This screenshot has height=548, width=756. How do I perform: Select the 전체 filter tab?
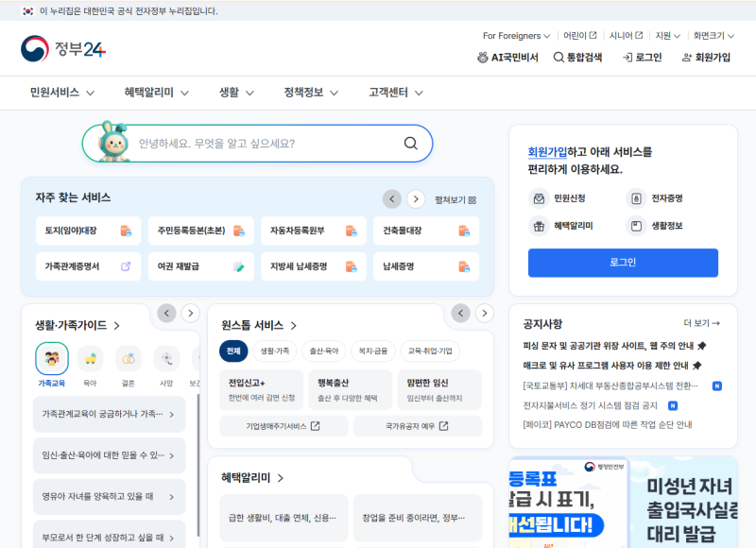[233, 351]
